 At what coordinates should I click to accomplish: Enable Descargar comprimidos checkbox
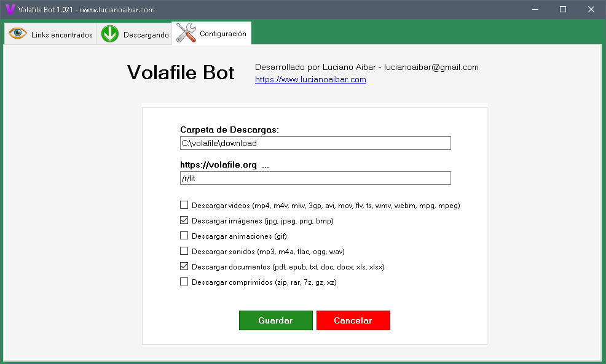(184, 282)
